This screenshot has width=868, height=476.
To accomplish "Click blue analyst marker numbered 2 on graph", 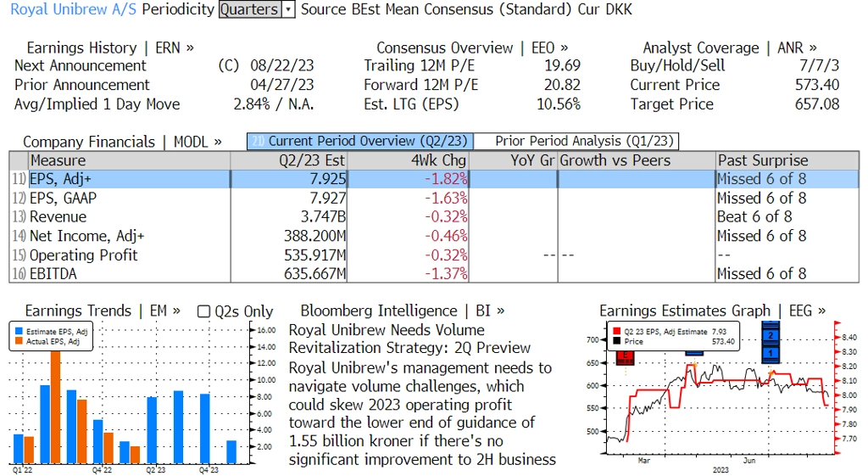I will click(770, 335).
